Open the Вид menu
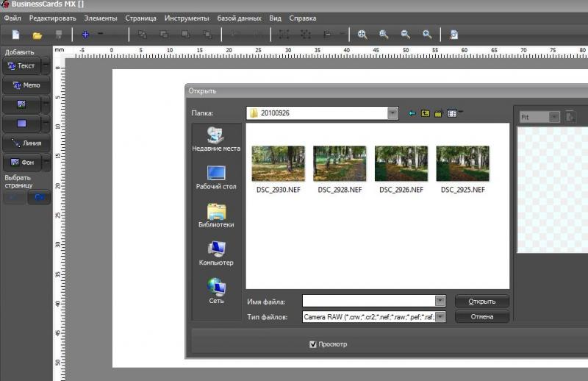Screen dimensions: 588x381 275,18
